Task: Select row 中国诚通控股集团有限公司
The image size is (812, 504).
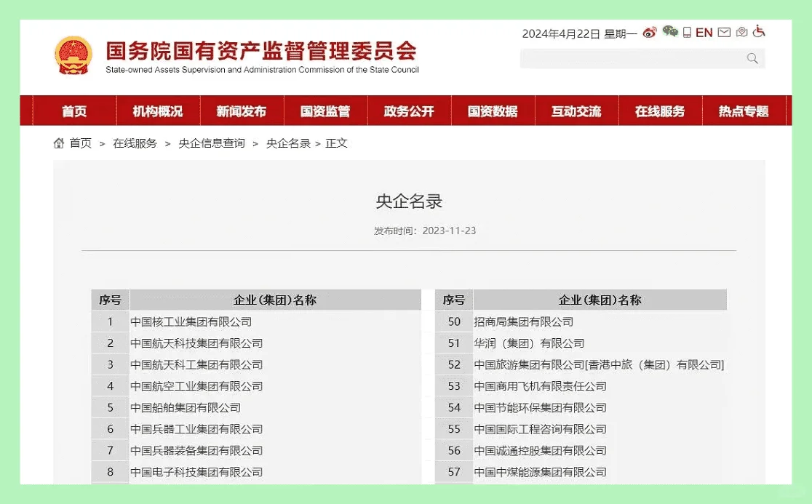Action: coord(581,451)
